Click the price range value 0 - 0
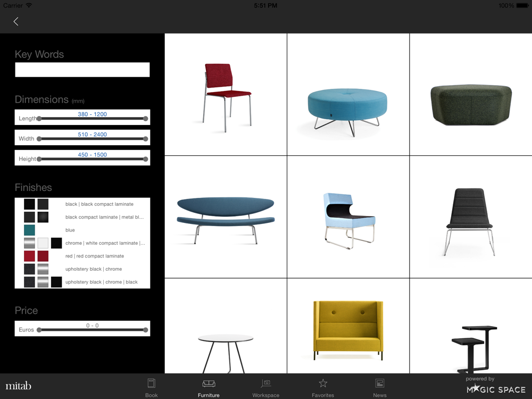This screenshot has width=532, height=399. pos(92,326)
